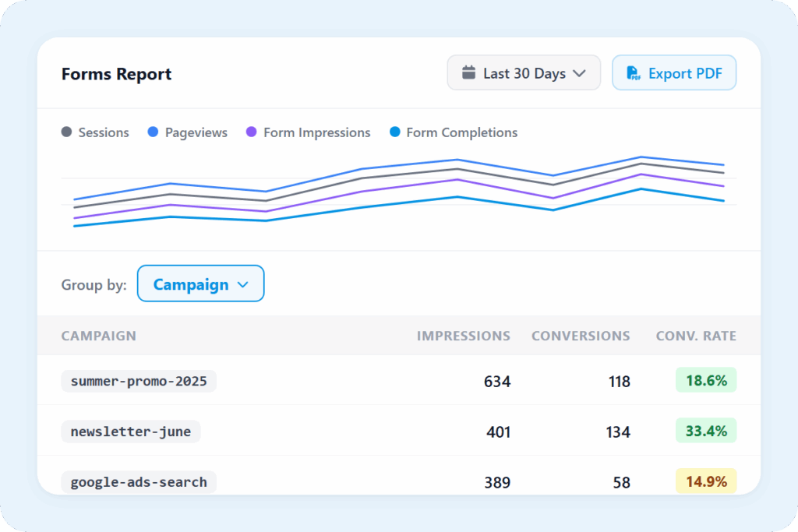798x532 pixels.
Task: Open the summer-promo-2025 campaign
Action: (x=139, y=381)
